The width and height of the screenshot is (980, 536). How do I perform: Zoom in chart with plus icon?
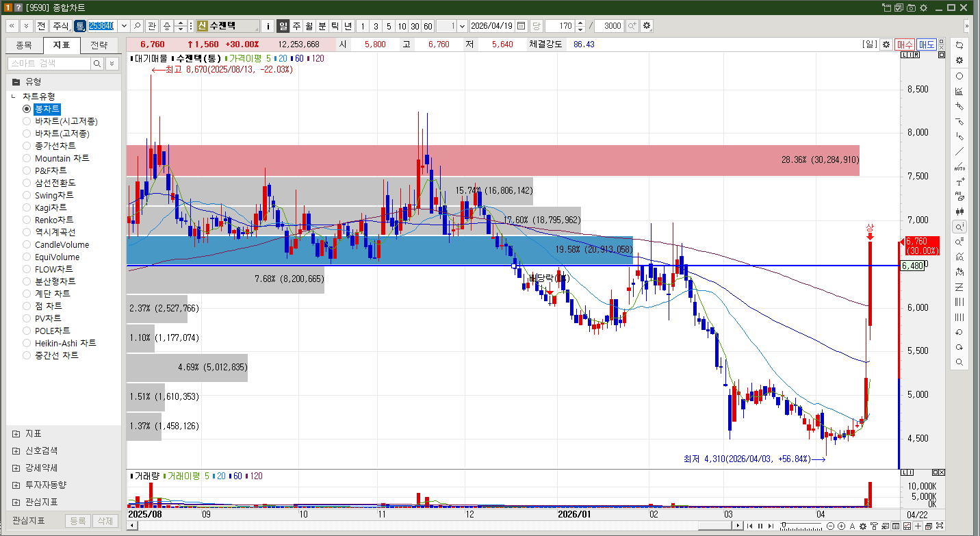coord(841,526)
